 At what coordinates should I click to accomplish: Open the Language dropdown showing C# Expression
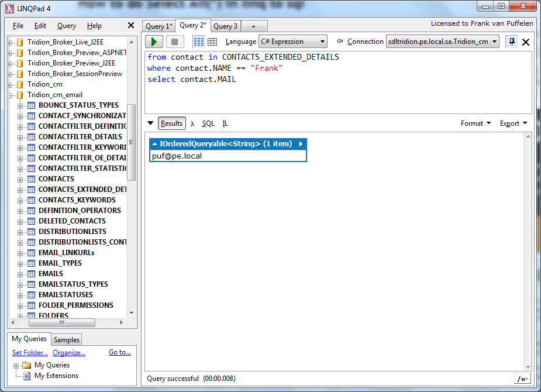tap(292, 42)
